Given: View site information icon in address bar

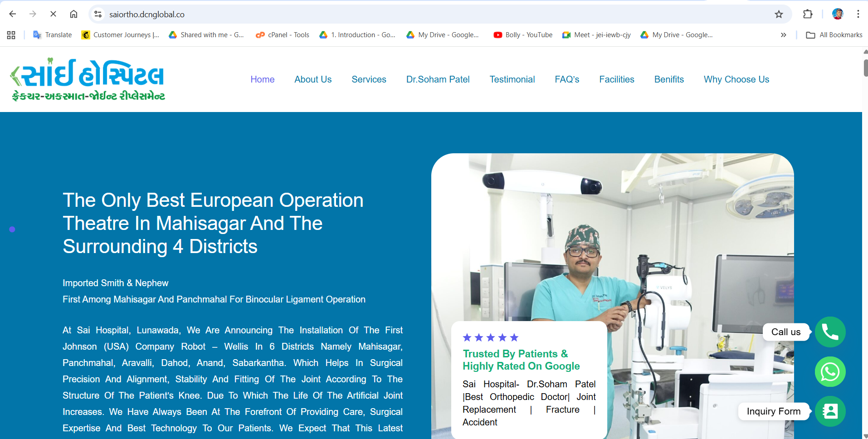Looking at the screenshot, I should [98, 15].
